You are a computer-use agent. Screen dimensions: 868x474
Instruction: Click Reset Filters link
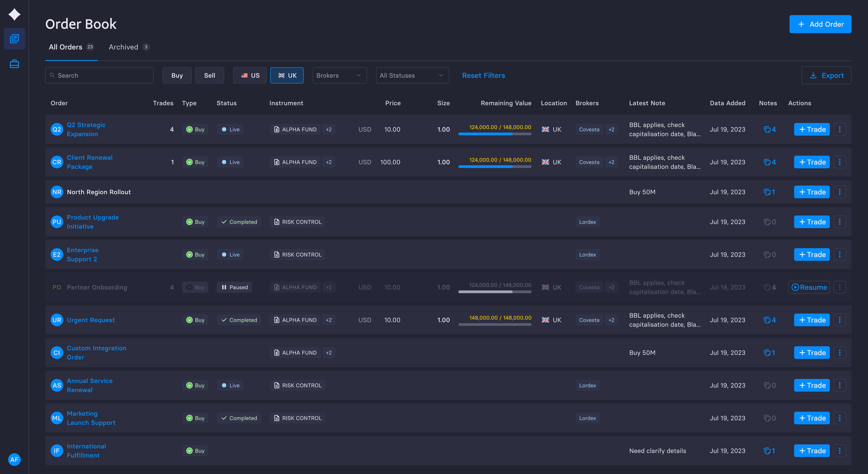(483, 75)
